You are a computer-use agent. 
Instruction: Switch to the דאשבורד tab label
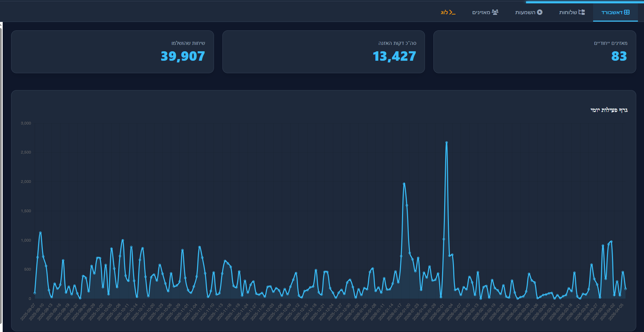click(x=612, y=12)
